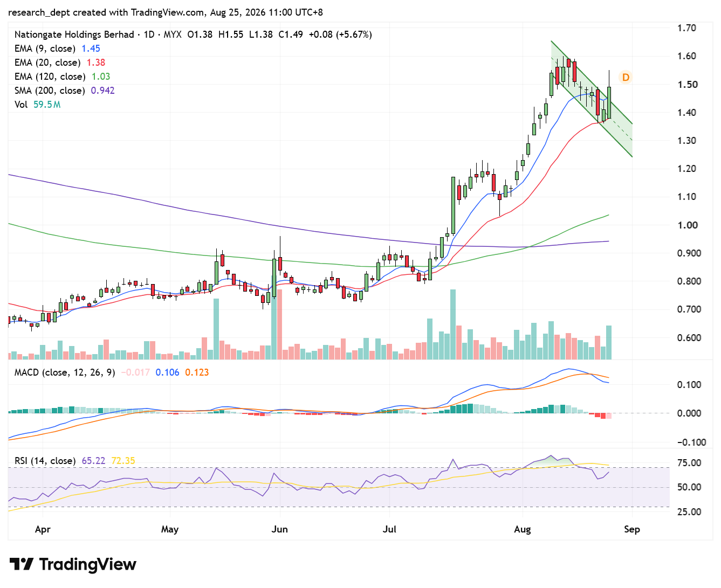
Task: Click the EMA 120 value '1.03'
Action: [x=101, y=77]
